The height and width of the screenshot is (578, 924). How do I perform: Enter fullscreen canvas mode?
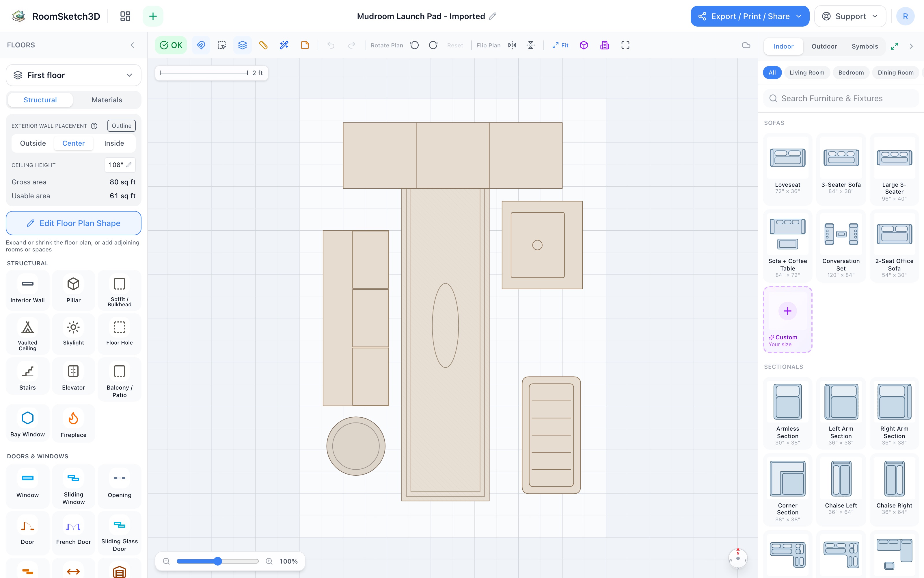pyautogui.click(x=625, y=45)
